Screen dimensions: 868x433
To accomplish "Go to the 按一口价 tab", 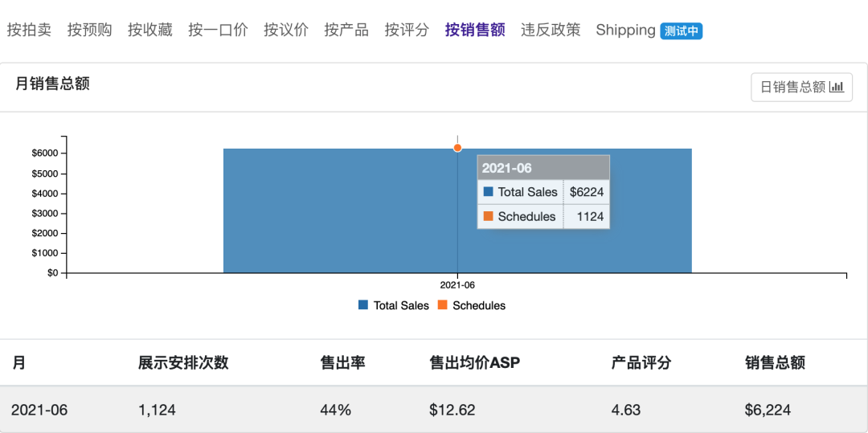I will [218, 30].
